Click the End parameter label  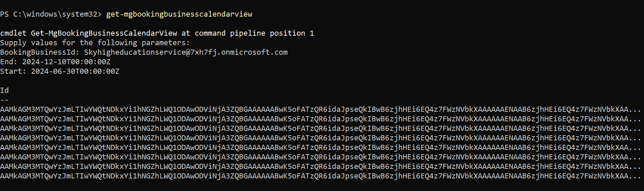(9, 62)
